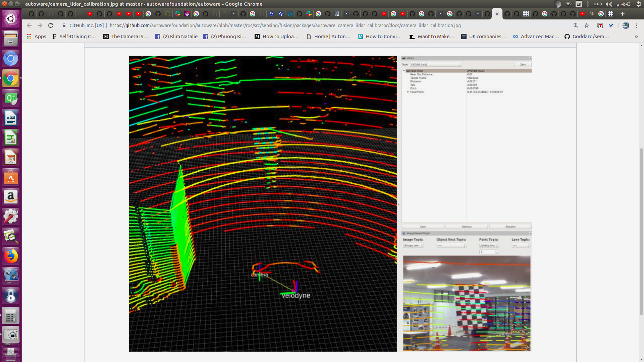
Task: Open a new tab with plus button
Action: pyautogui.click(x=623, y=14)
